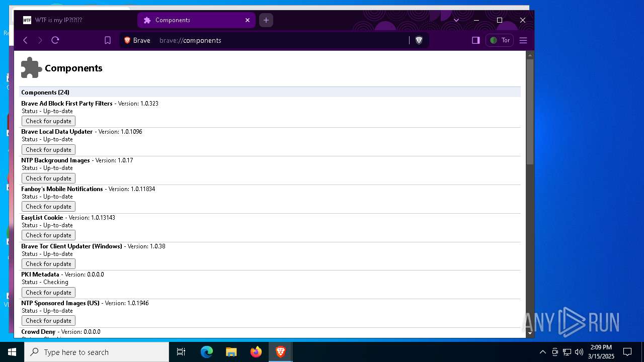Select 'Brave Ad Block First Party Filters' name
The width and height of the screenshot is (644, 362).
[x=67, y=104]
